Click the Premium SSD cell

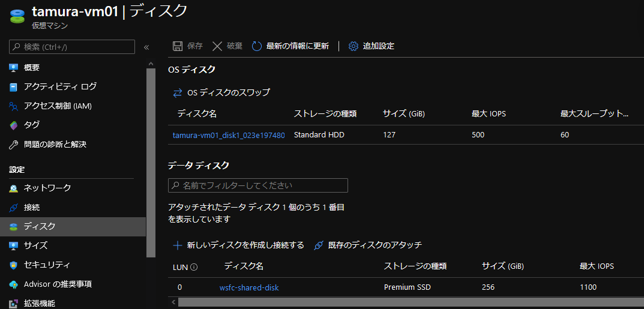tap(408, 287)
